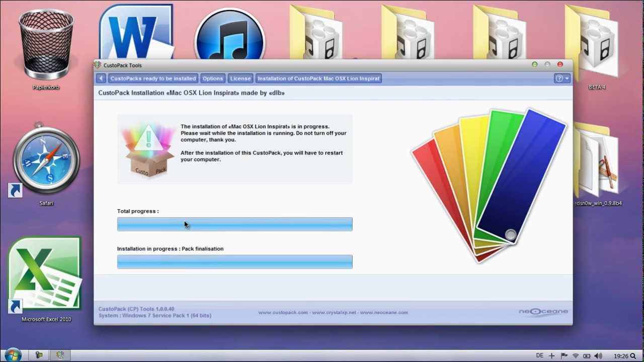644x362 pixels.
Task: Click the CustoPack Tools title bar icon
Action: [98, 65]
